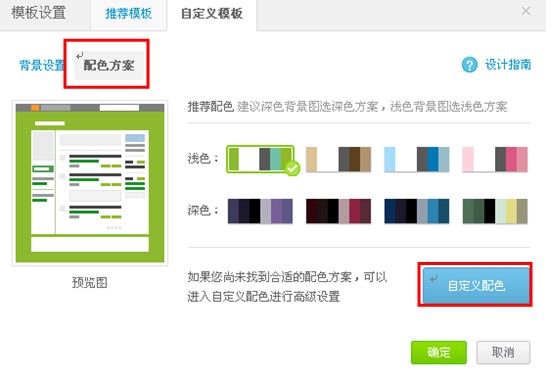
Task: Confirm with the green 确定 button
Action: 439,352
